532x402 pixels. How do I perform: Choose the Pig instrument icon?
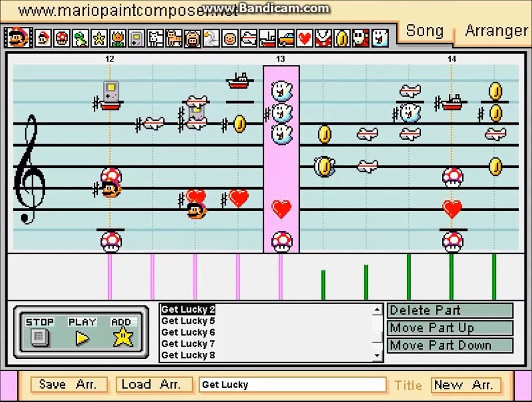(192, 38)
